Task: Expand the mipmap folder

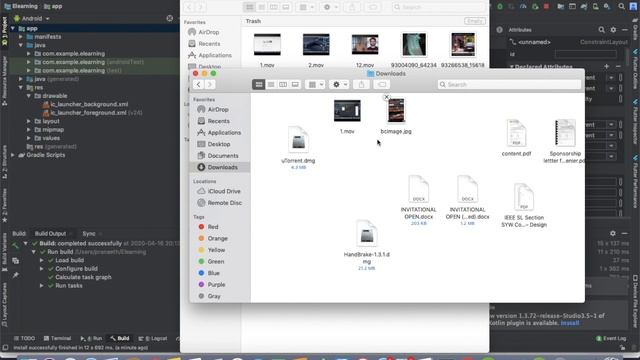Action: click(x=29, y=130)
